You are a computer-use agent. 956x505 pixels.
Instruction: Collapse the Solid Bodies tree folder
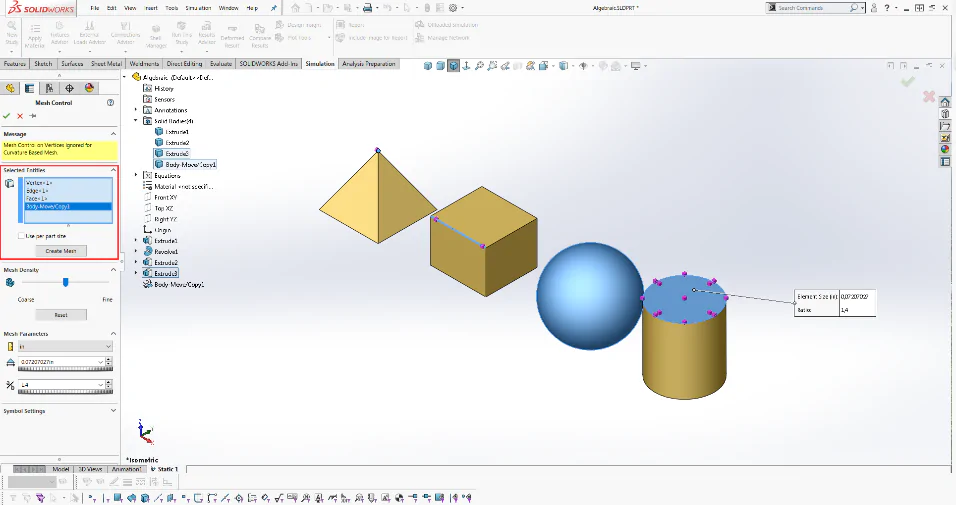pyautogui.click(x=136, y=121)
